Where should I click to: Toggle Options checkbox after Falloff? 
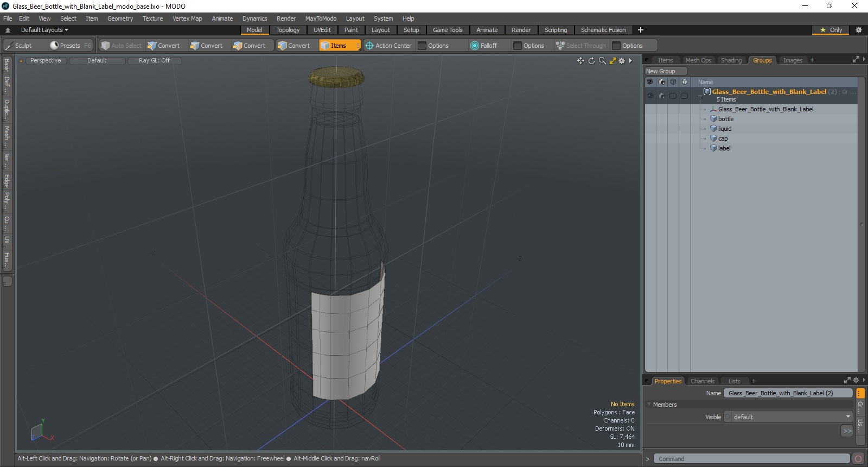pyautogui.click(x=518, y=46)
